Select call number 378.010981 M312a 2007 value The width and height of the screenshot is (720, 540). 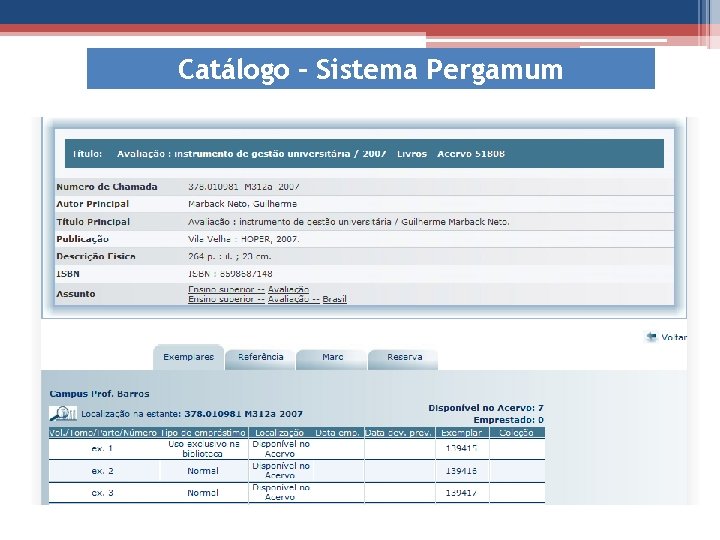point(244,186)
